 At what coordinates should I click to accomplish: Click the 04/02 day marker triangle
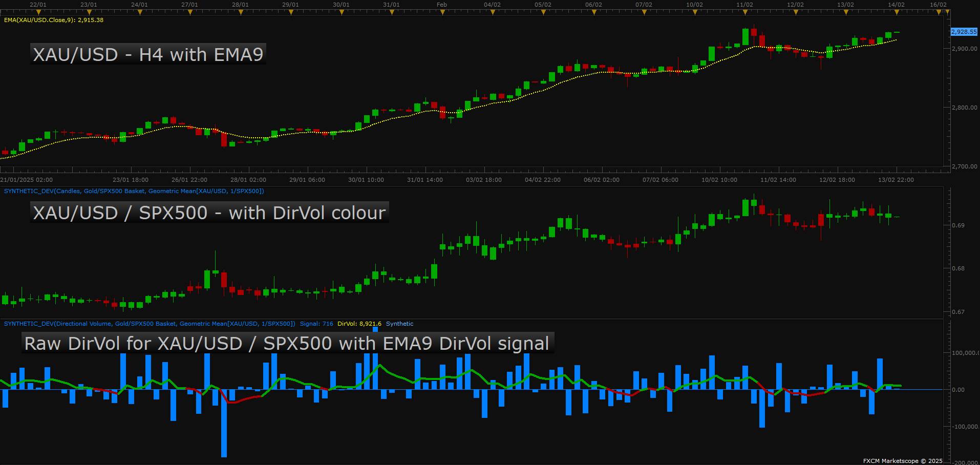click(x=493, y=12)
